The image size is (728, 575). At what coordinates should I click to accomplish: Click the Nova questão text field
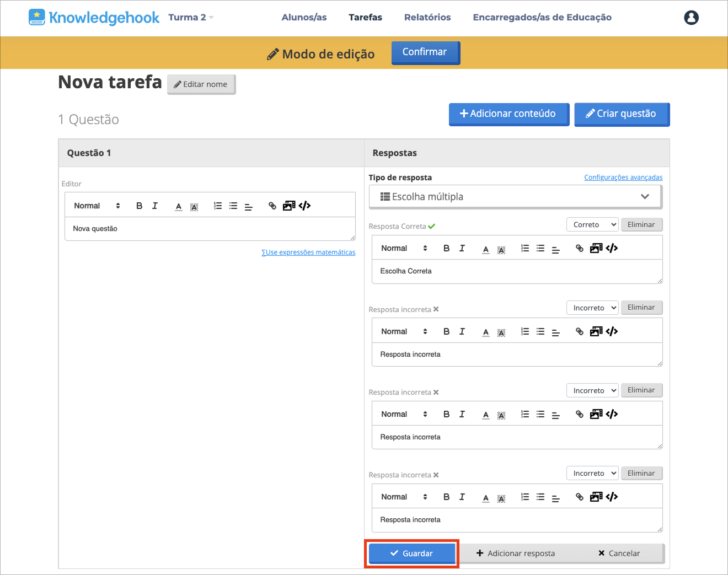click(x=210, y=229)
